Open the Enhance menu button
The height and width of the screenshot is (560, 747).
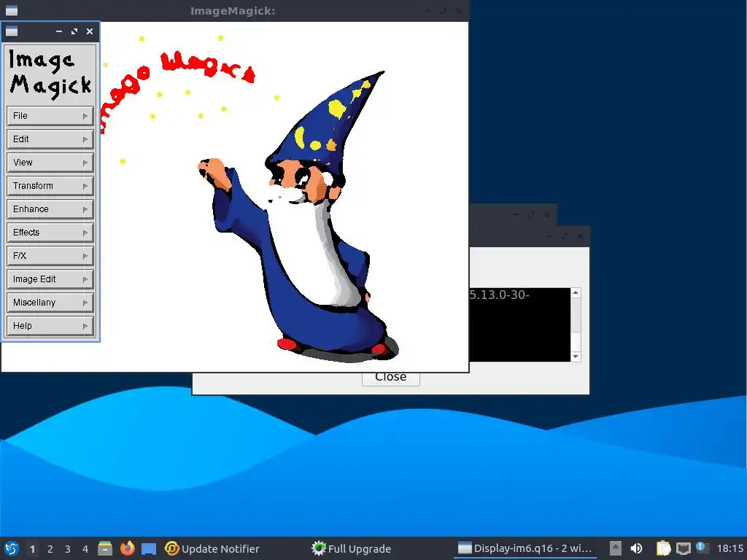click(50, 209)
